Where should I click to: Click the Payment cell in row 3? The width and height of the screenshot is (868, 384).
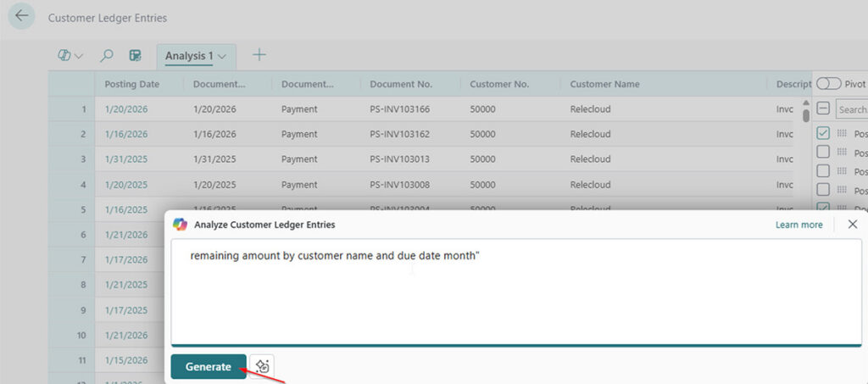(x=299, y=159)
